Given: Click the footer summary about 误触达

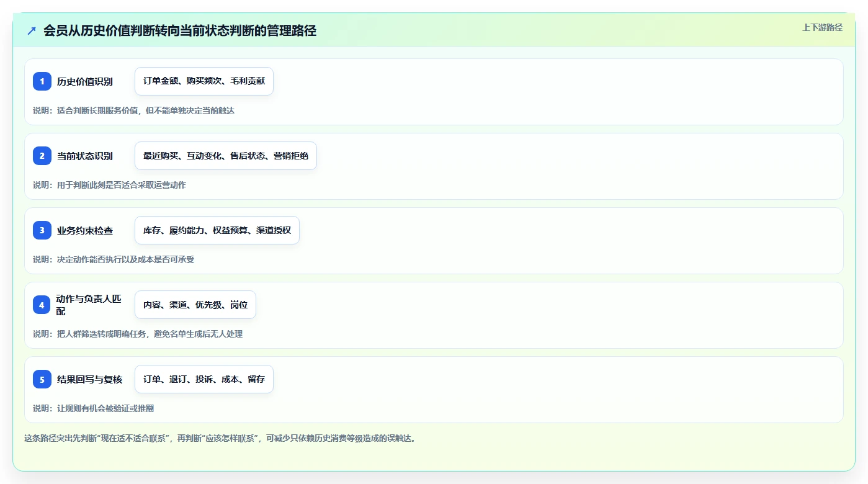Looking at the screenshot, I should [x=220, y=438].
